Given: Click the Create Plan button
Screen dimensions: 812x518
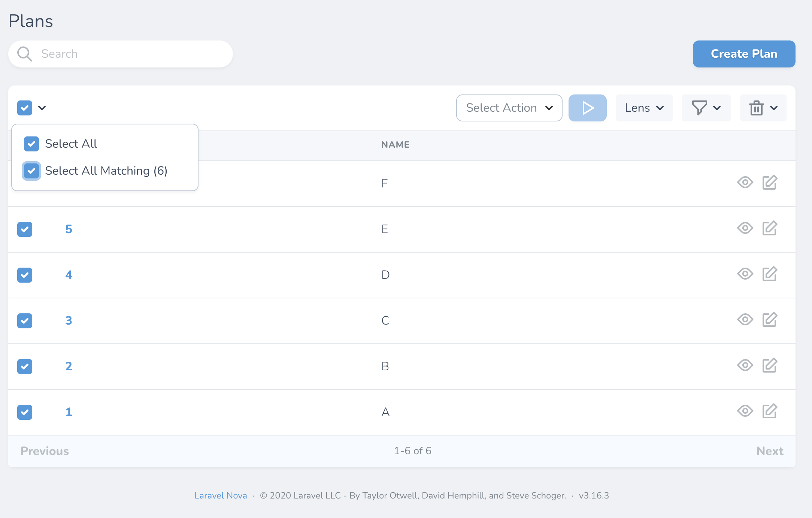Looking at the screenshot, I should pos(744,54).
